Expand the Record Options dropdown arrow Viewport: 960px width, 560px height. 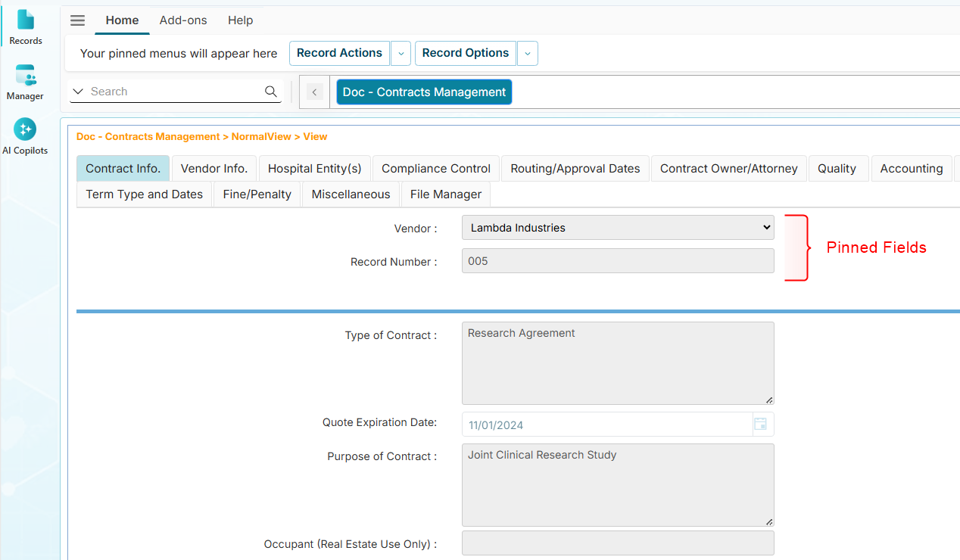527,53
